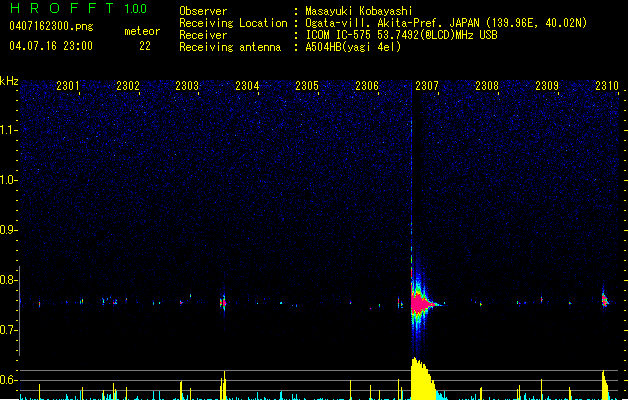Viewport: 629px width, 400px height.
Task: Click the meteor echo between 2303 and 2304
Action: (223, 303)
